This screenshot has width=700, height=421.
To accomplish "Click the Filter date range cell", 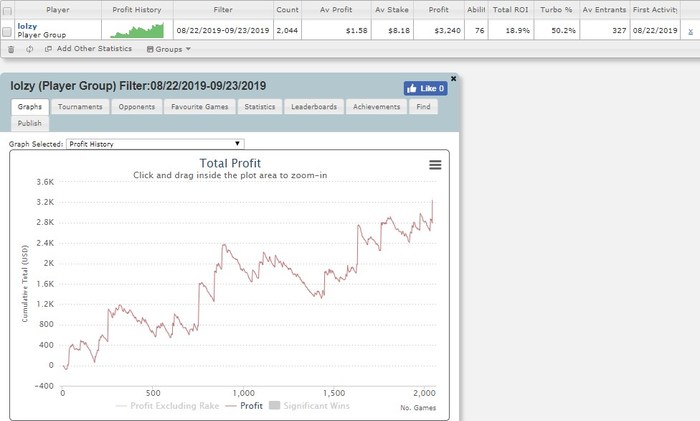I will point(223,30).
